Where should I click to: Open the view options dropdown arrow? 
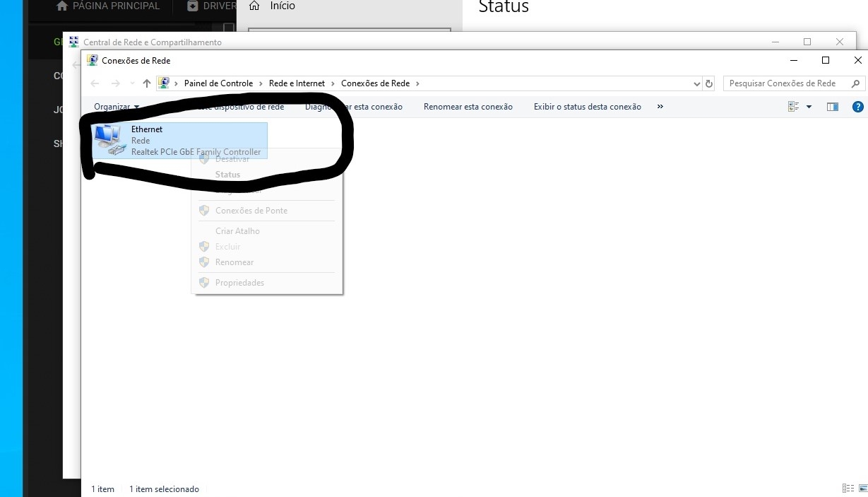click(x=809, y=107)
